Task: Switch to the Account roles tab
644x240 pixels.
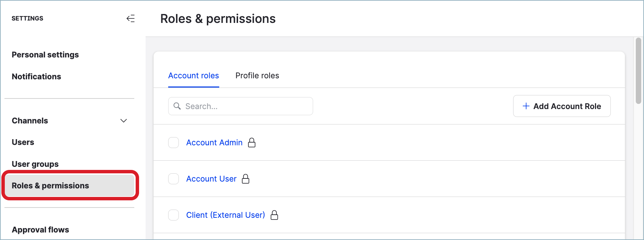Action: tap(193, 76)
